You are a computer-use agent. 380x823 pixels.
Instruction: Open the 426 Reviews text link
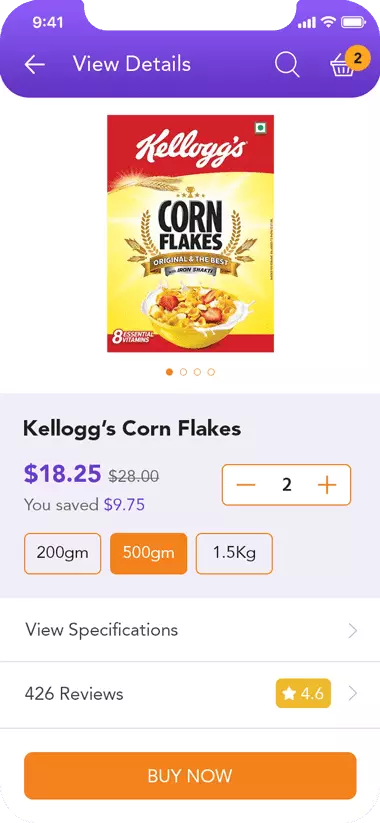point(74,694)
